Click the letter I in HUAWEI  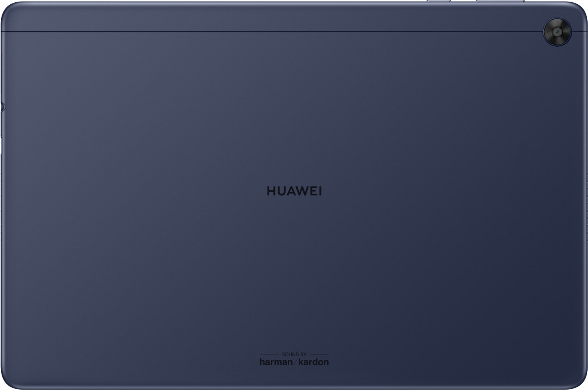tap(320, 191)
